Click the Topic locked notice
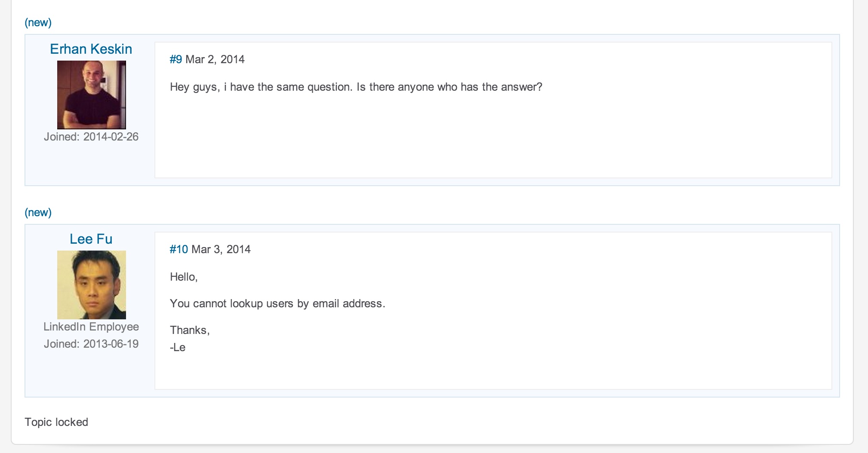The image size is (868, 453). pos(56,422)
